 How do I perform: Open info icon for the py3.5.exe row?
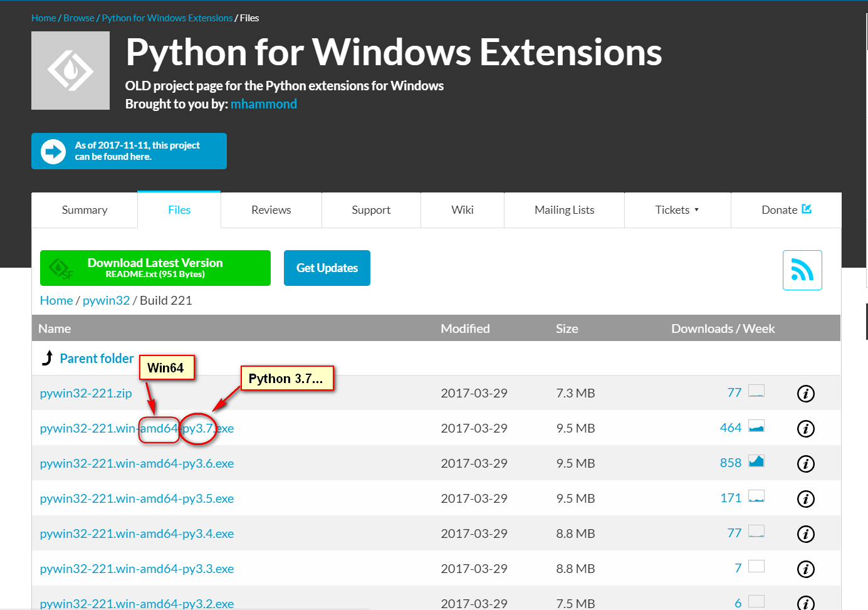[806, 499]
